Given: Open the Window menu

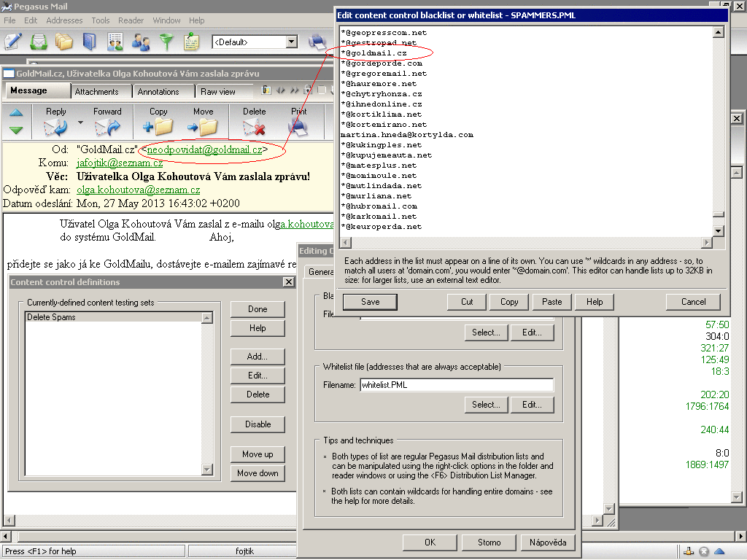Looking at the screenshot, I should 166,20.
